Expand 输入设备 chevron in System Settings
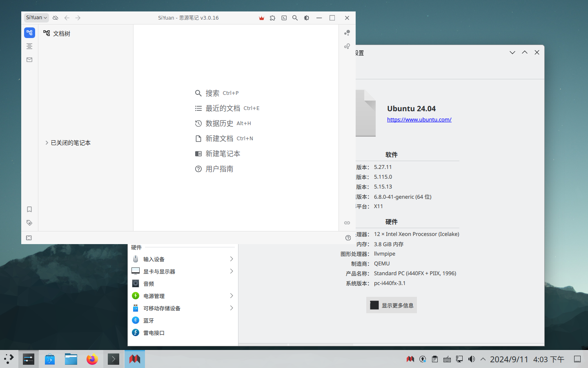This screenshot has width=588, height=368. pos(231,259)
